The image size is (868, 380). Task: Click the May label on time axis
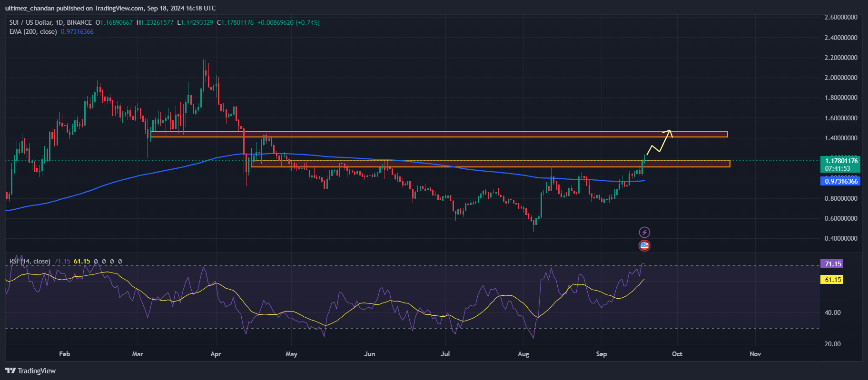click(x=291, y=354)
